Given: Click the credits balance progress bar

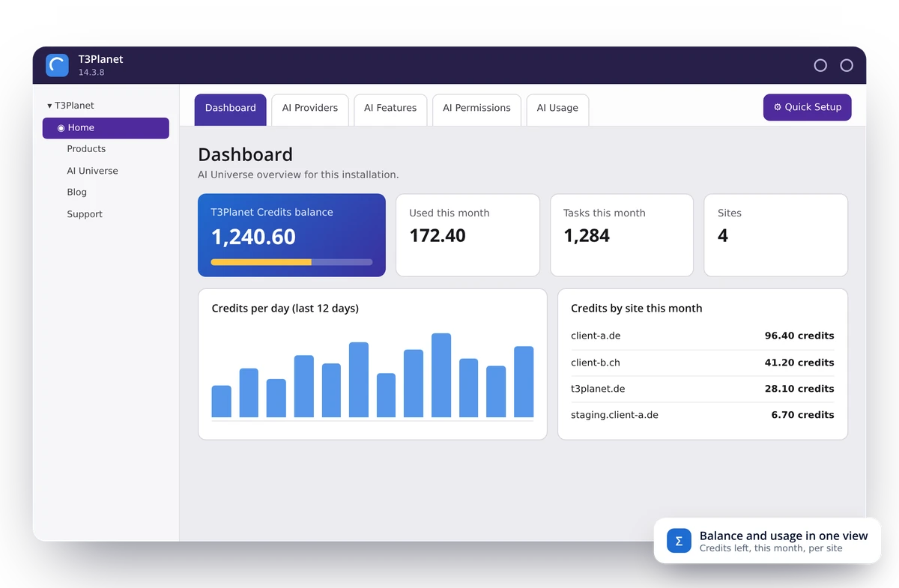Looking at the screenshot, I should pos(291,262).
